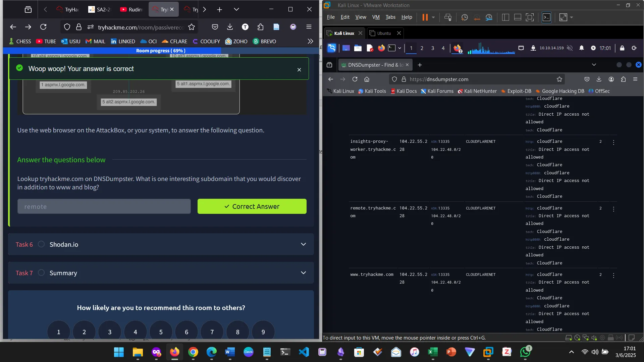Bookmark dnsdumpster page with star icon

click(559, 79)
